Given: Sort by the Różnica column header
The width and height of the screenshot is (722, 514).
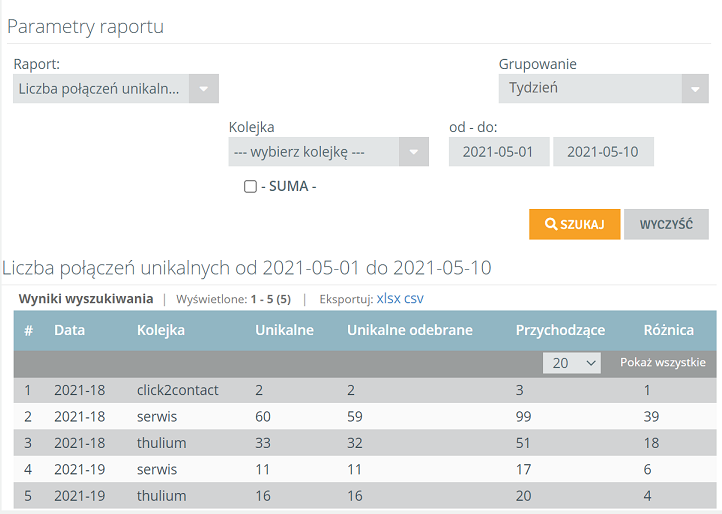Looking at the screenshot, I should (669, 330).
